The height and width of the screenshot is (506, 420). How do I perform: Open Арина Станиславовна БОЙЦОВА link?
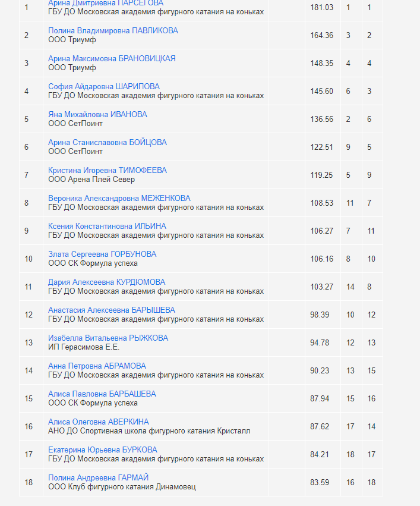[108, 142]
